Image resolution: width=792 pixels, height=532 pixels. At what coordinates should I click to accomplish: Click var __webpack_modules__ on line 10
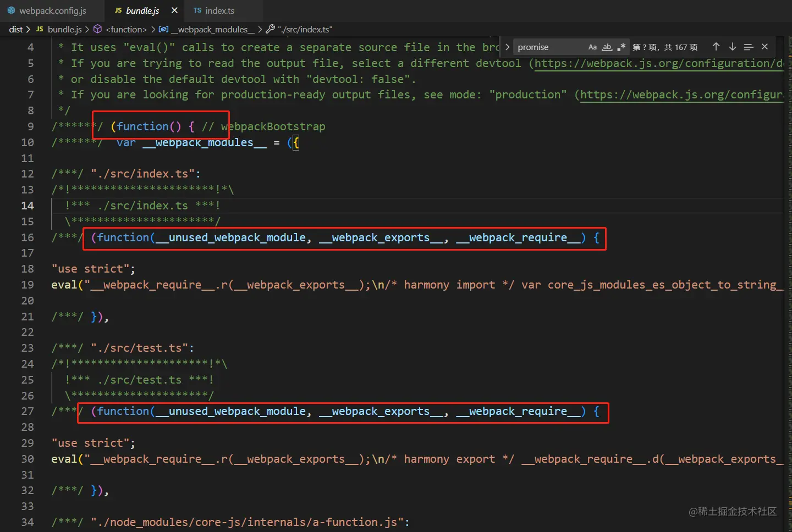pos(191,143)
